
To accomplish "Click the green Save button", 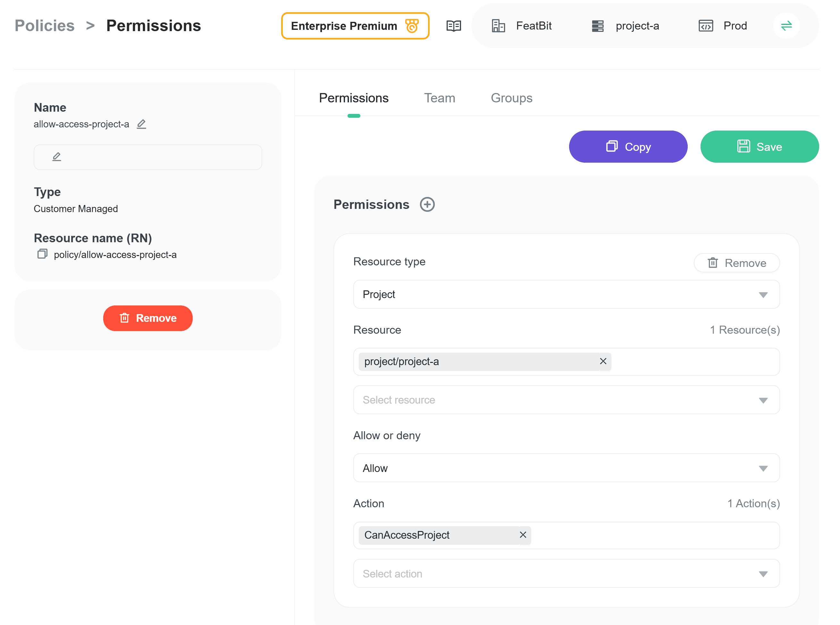I will point(759,147).
